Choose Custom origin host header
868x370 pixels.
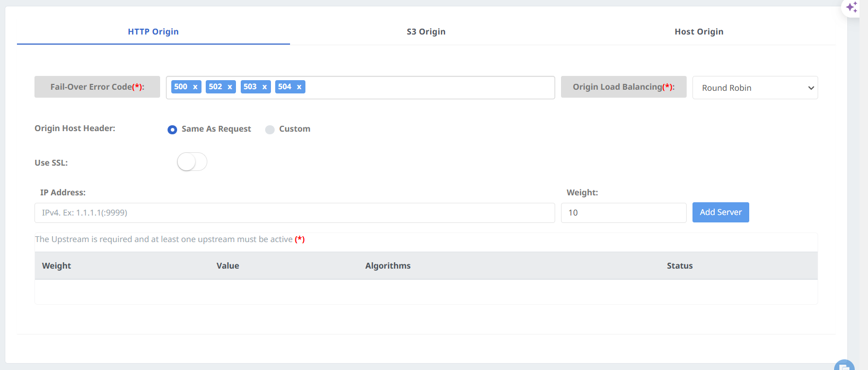tap(270, 130)
